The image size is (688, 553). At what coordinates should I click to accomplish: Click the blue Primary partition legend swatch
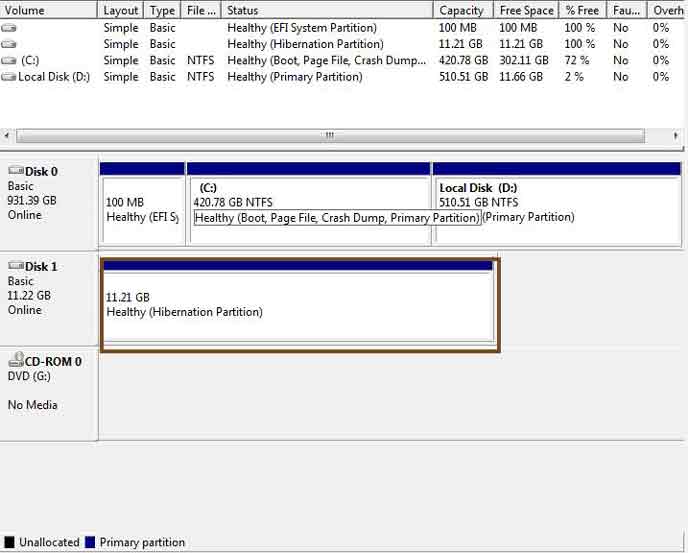click(90, 542)
